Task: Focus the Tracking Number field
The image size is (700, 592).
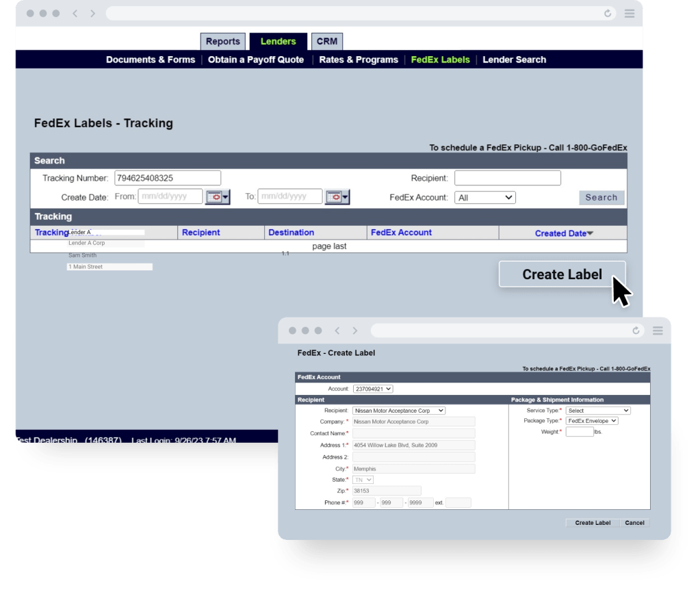Action: [x=168, y=178]
